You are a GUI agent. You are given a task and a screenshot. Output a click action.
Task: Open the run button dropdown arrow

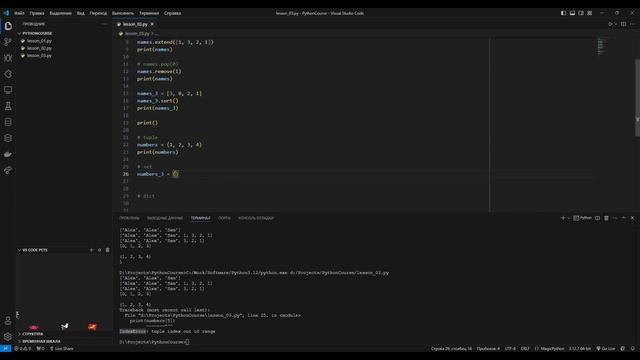(616, 24)
